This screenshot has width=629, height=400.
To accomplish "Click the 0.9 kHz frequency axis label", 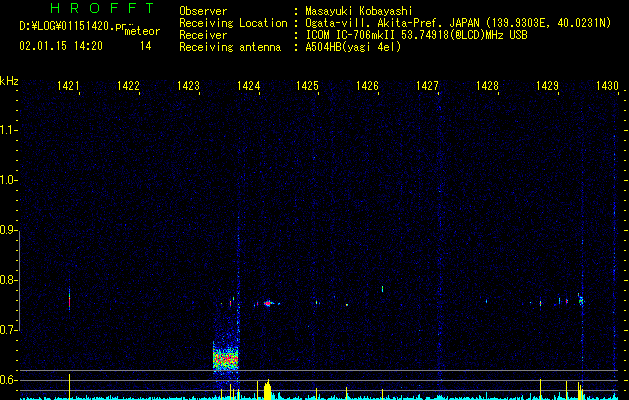I will [x=8, y=230].
